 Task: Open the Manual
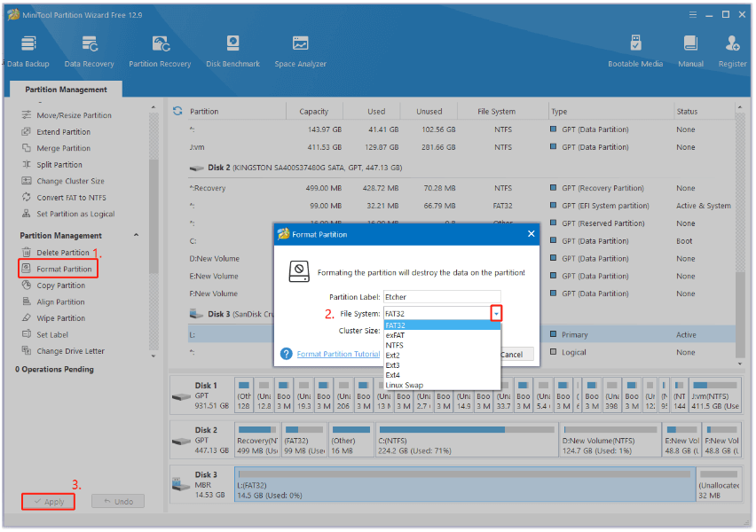pyautogui.click(x=690, y=51)
